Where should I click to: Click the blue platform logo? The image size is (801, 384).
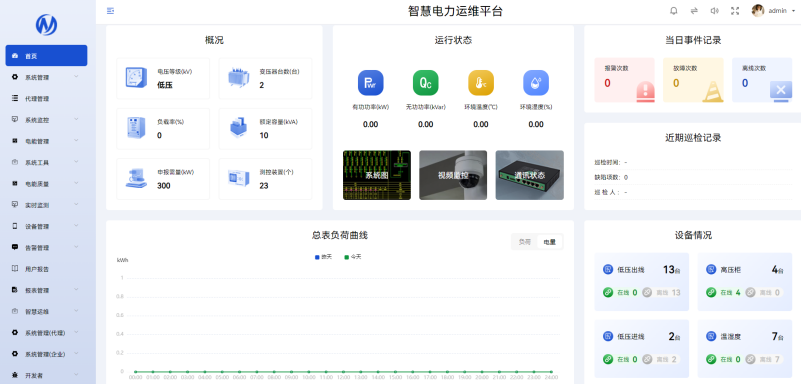(x=46, y=25)
